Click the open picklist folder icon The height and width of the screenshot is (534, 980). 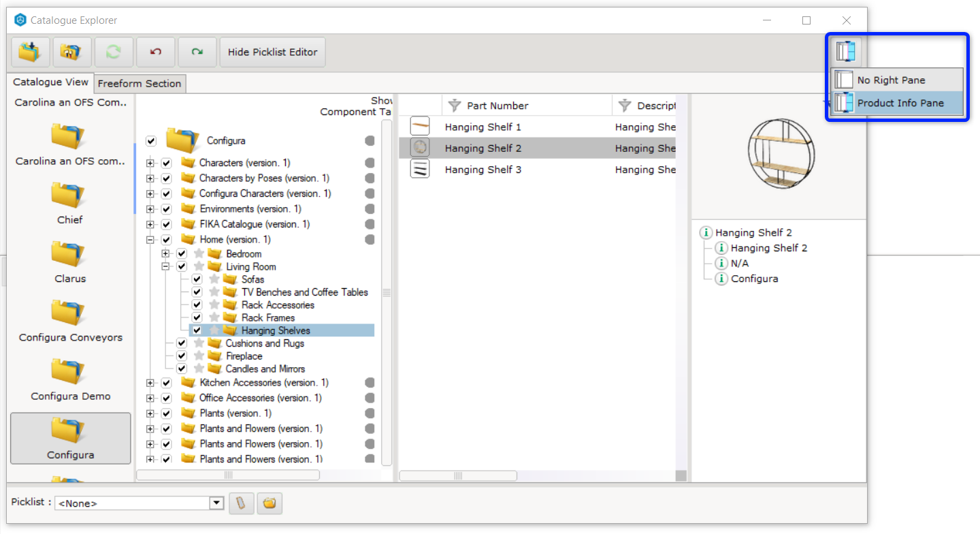click(x=269, y=503)
